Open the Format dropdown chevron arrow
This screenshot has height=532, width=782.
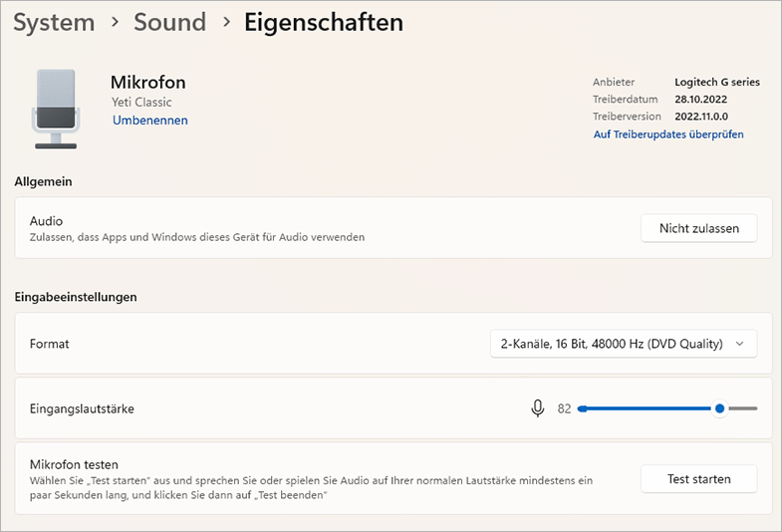pos(739,344)
